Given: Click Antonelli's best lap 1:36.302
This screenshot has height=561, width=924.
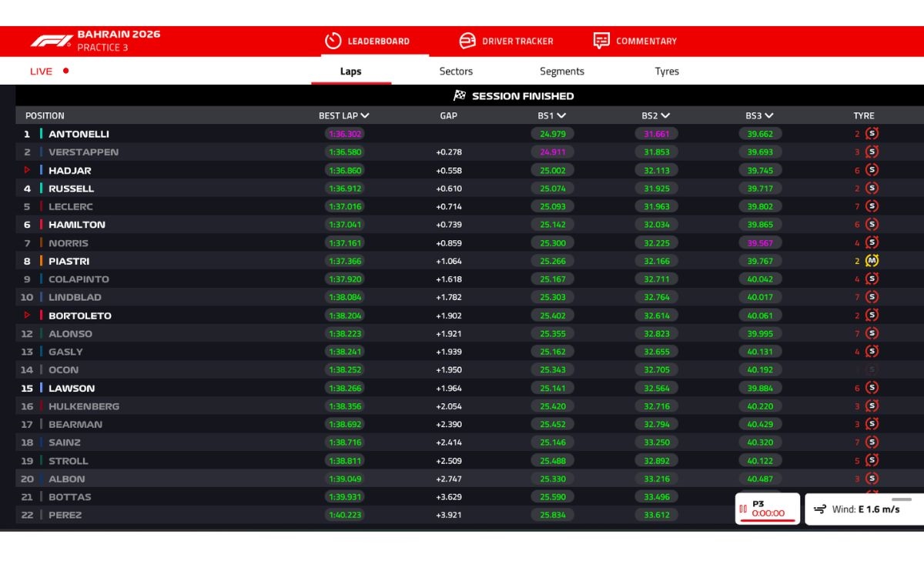Looking at the screenshot, I should coord(344,134).
